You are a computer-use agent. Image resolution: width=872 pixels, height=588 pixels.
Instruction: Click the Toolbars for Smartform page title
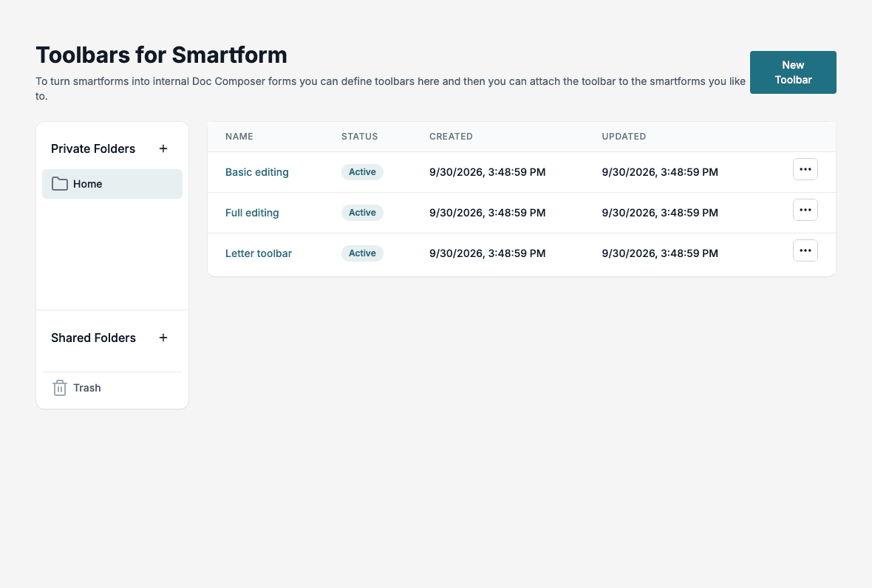click(161, 55)
